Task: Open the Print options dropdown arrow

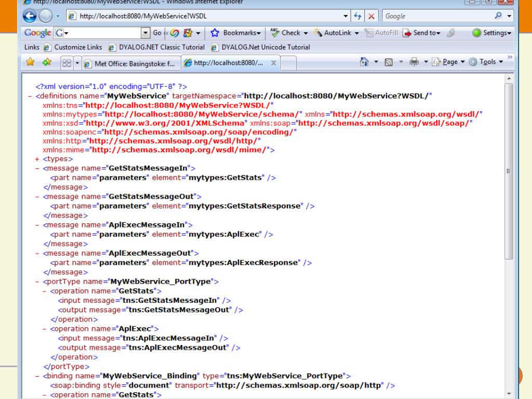Action: 426,62
